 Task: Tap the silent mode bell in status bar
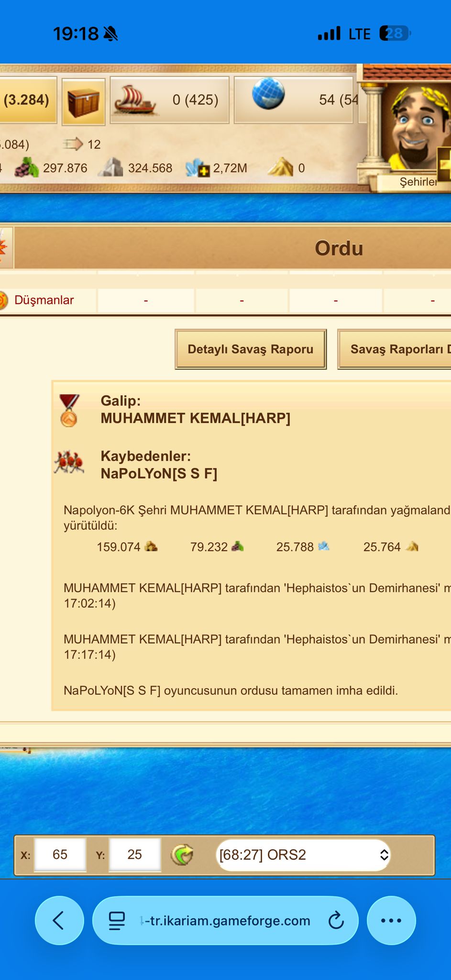(110, 34)
